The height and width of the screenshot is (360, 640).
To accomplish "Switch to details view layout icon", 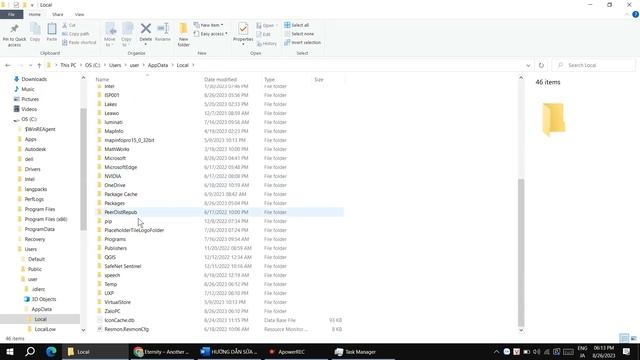I will [624, 338].
